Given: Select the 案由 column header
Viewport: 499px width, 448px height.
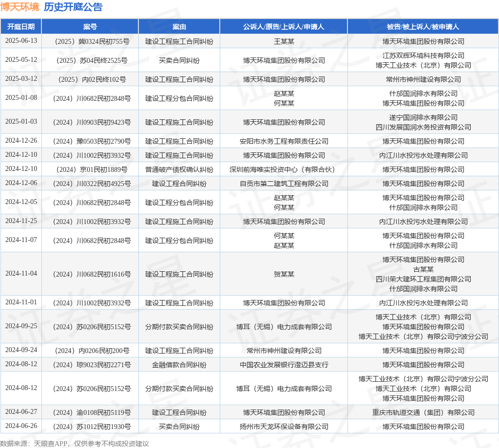Looking at the screenshot, I should pyautogui.click(x=179, y=27).
